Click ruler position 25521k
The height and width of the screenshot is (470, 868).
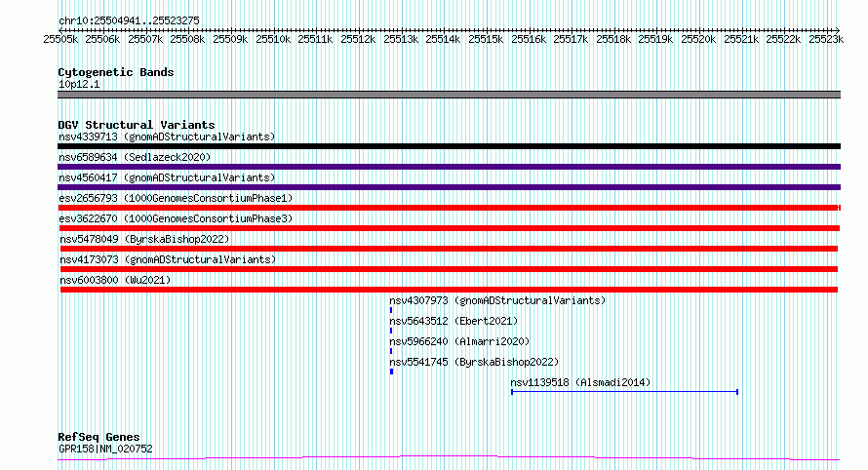point(740,39)
